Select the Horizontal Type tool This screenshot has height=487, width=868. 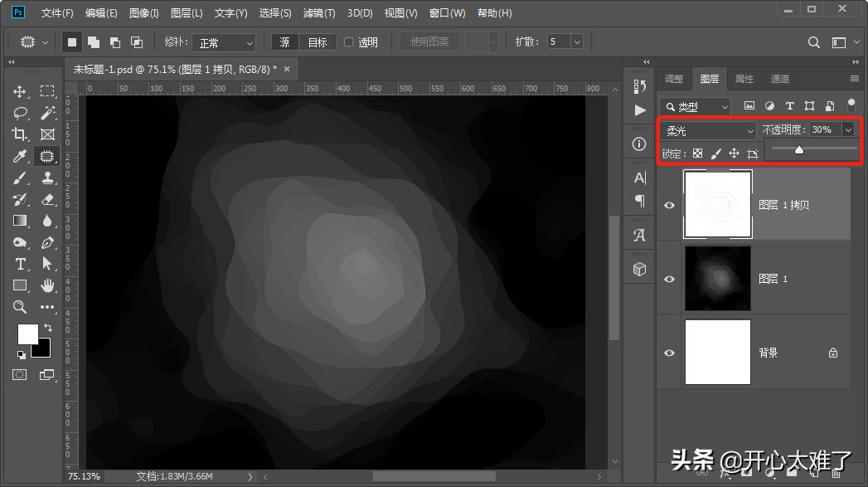click(20, 264)
